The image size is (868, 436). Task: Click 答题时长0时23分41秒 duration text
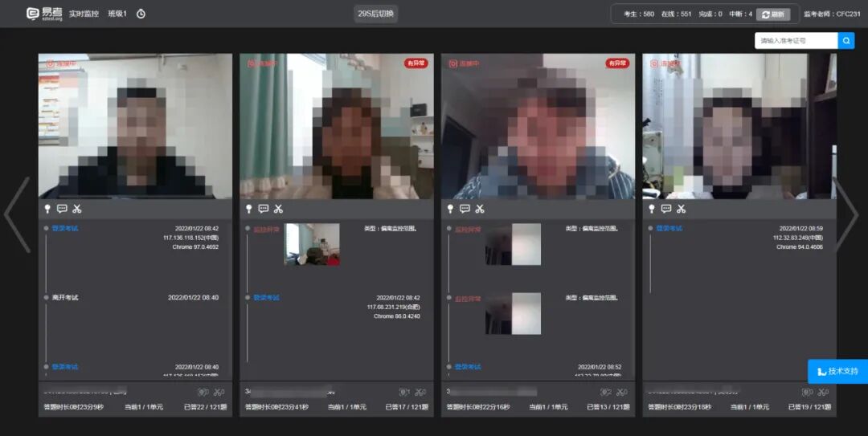276,407
